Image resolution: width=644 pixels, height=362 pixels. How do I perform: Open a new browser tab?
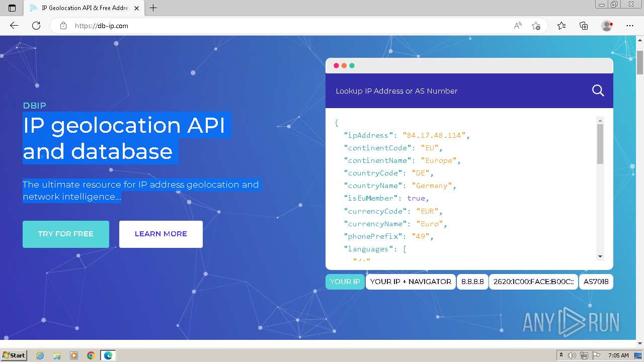pyautogui.click(x=153, y=8)
